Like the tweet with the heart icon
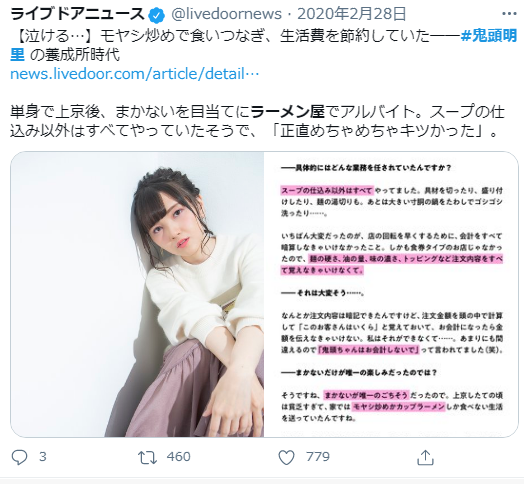The height and width of the screenshot is (484, 524). coord(286,457)
